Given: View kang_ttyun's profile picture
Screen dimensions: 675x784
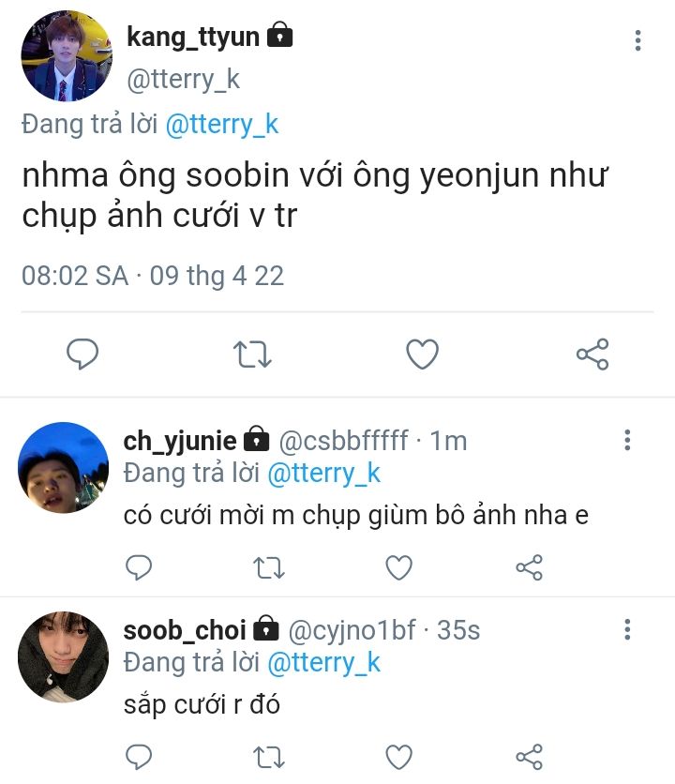Looking at the screenshot, I should click(67, 55).
